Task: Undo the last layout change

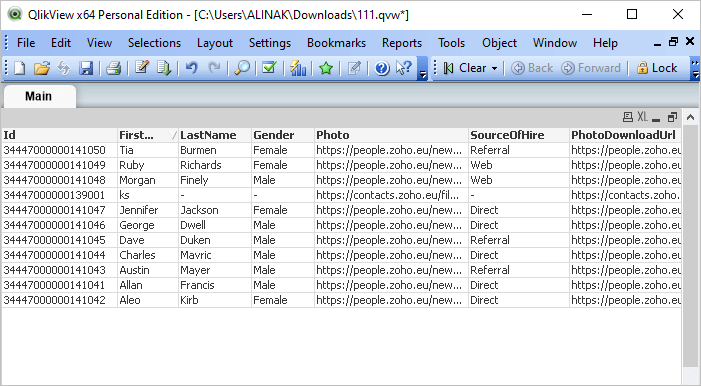Action: point(192,68)
